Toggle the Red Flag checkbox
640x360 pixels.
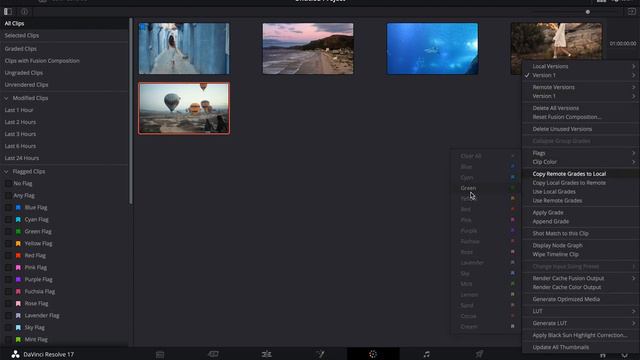click(8, 256)
